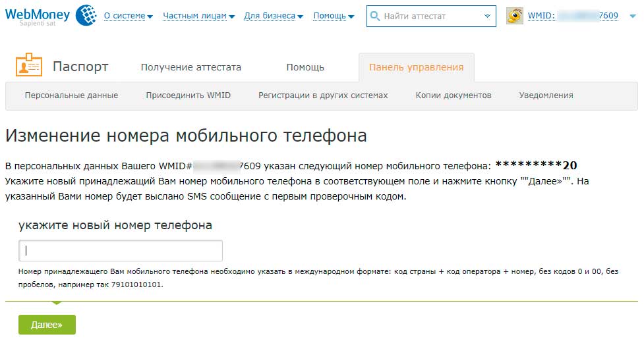Image resolution: width=644 pixels, height=353 pixels.
Task: Open Присоединить WMID submenu item
Action: (x=188, y=95)
